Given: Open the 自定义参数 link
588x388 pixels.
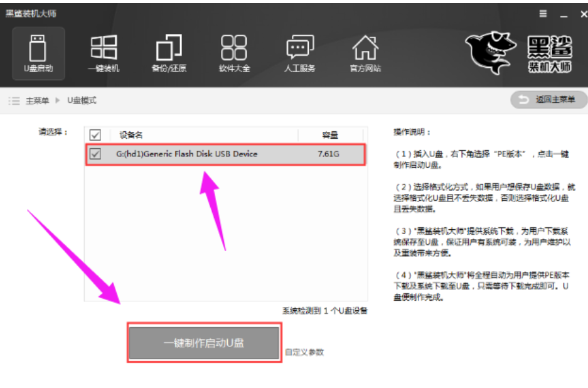Looking at the screenshot, I should (x=304, y=352).
